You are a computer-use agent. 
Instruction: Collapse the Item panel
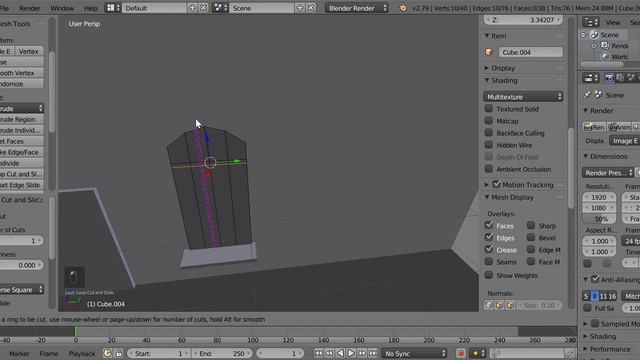[487, 36]
